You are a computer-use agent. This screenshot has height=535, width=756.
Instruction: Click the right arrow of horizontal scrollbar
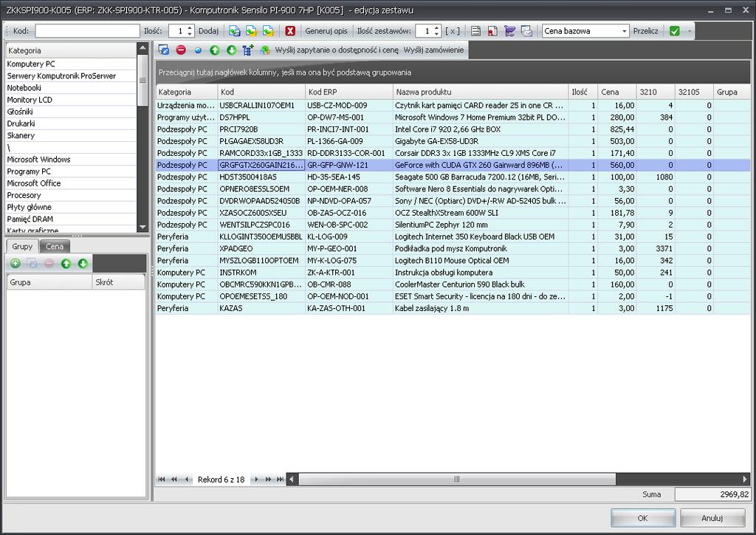coord(744,479)
